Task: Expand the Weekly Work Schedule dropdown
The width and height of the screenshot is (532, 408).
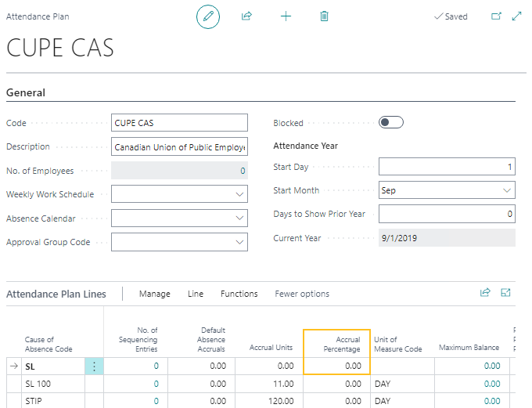Action: coord(239,194)
